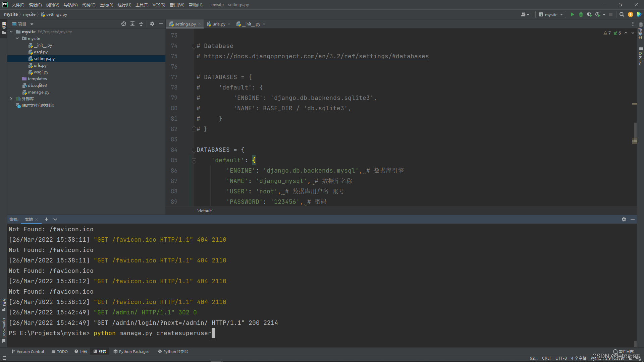Close the urls.py tab
The height and width of the screenshot is (362, 644).
(229, 24)
